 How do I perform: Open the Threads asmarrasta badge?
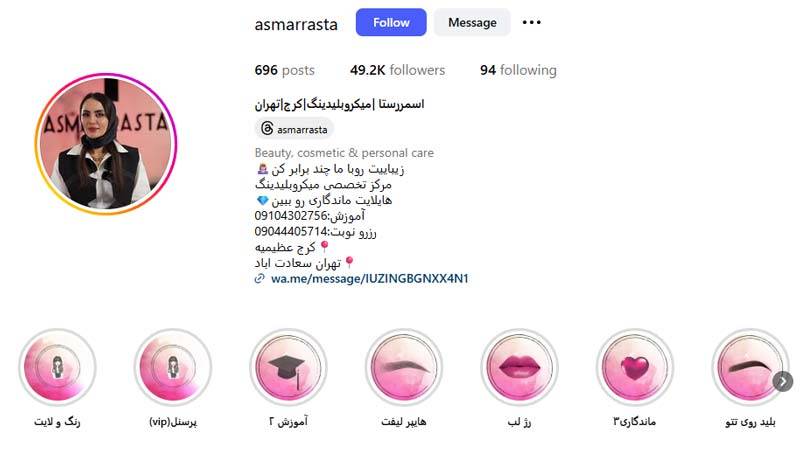[x=294, y=129]
